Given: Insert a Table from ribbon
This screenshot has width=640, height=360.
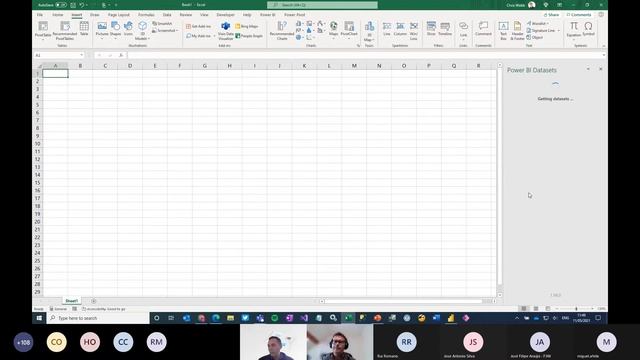Looking at the screenshot, I should pyautogui.click(x=84, y=29).
